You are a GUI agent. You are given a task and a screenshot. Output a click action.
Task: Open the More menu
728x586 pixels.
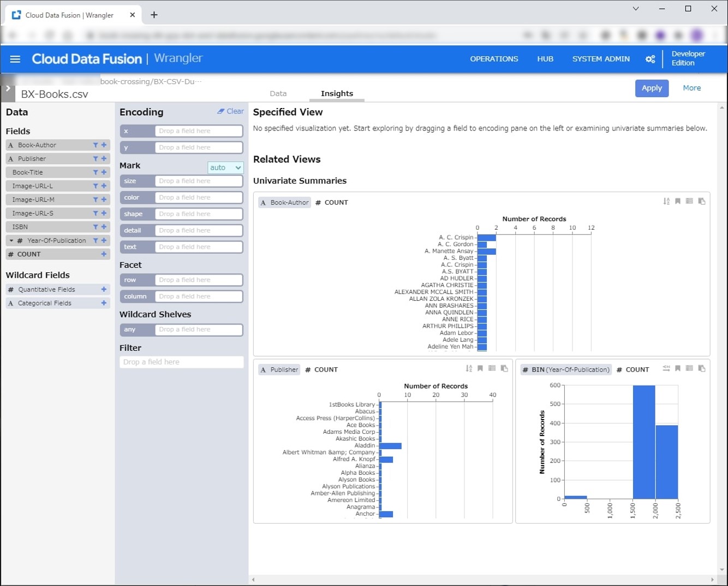(692, 88)
